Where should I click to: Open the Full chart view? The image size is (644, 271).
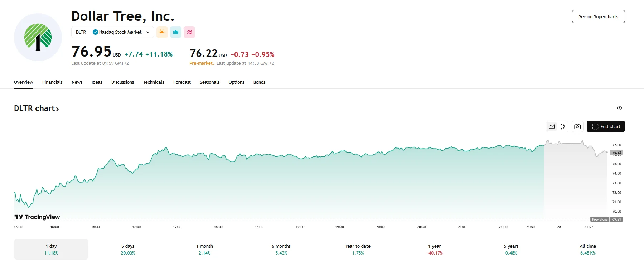point(606,126)
